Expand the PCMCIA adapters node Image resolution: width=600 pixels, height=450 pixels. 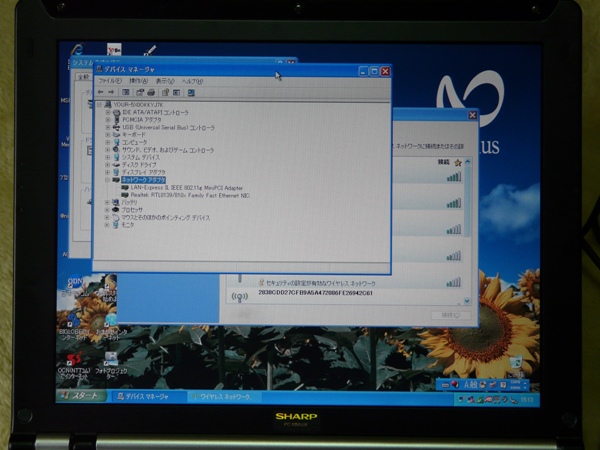[x=107, y=120]
